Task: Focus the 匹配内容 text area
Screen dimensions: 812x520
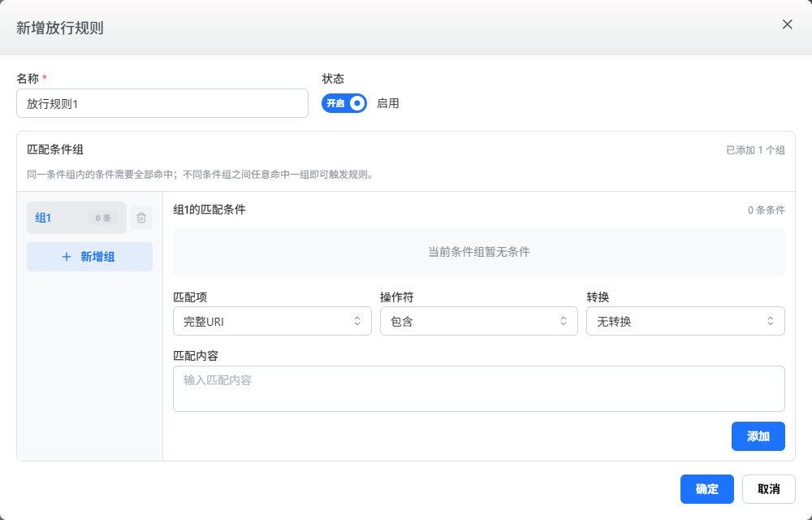Action: tap(479, 389)
